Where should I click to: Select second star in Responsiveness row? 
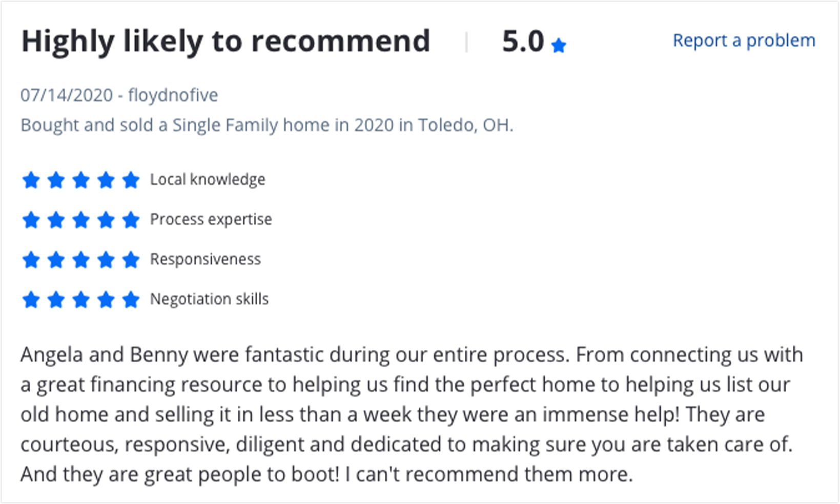tap(56, 260)
